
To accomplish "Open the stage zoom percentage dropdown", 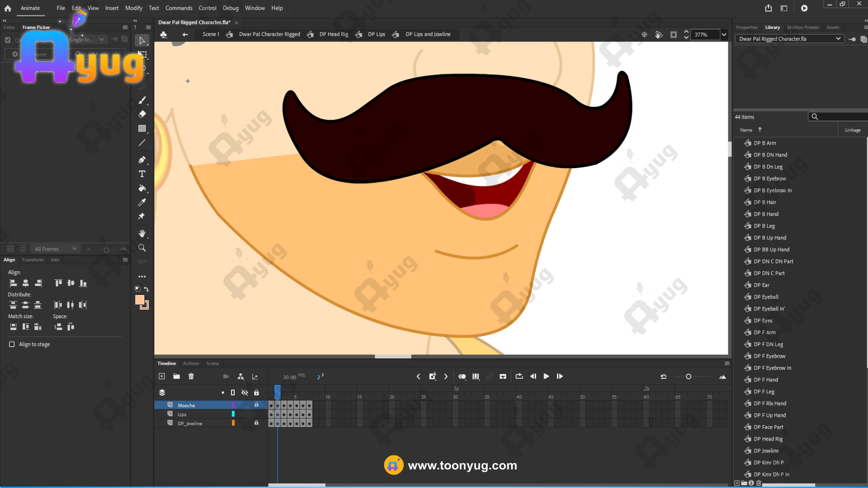I will [x=724, y=35].
